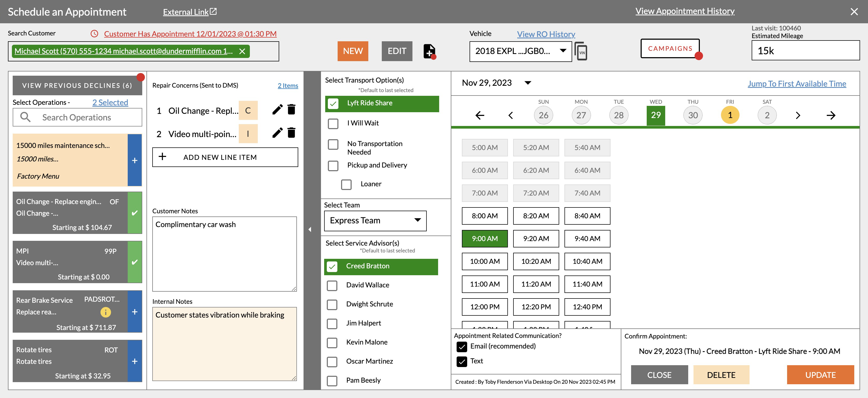
Task: Click the Estimated Mileage input field
Action: pyautogui.click(x=805, y=50)
